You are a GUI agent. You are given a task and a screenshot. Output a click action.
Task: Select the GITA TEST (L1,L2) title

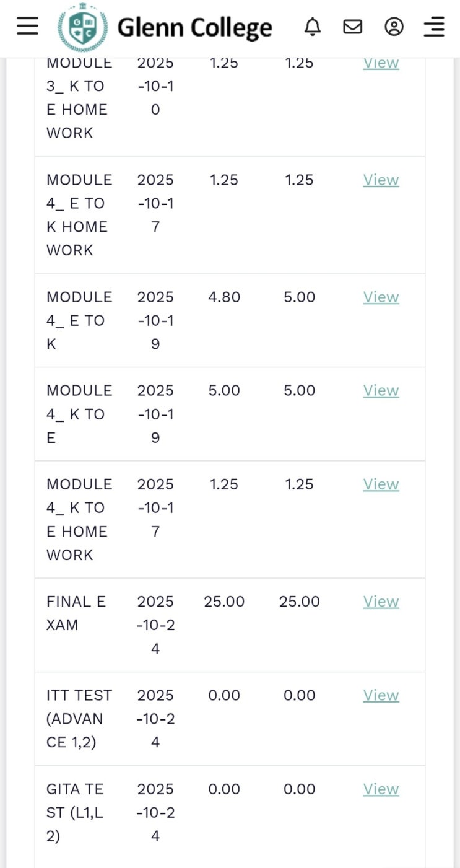75,812
